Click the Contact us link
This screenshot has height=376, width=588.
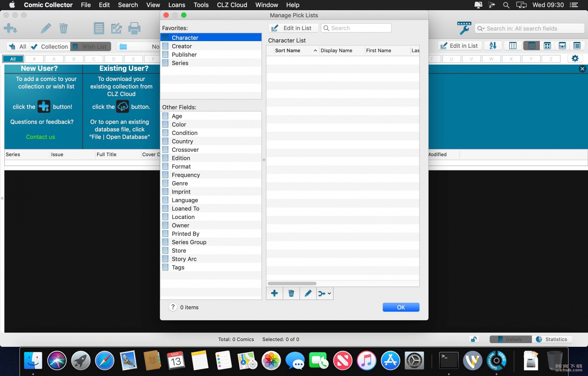(40, 137)
